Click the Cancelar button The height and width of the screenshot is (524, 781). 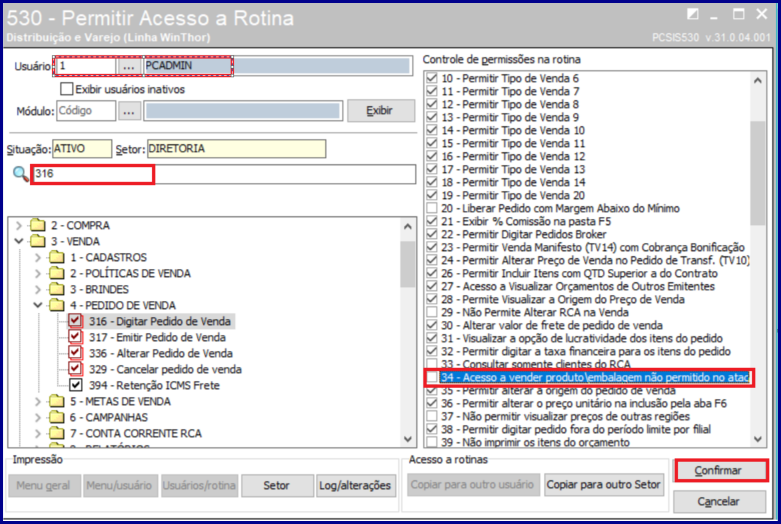719,501
